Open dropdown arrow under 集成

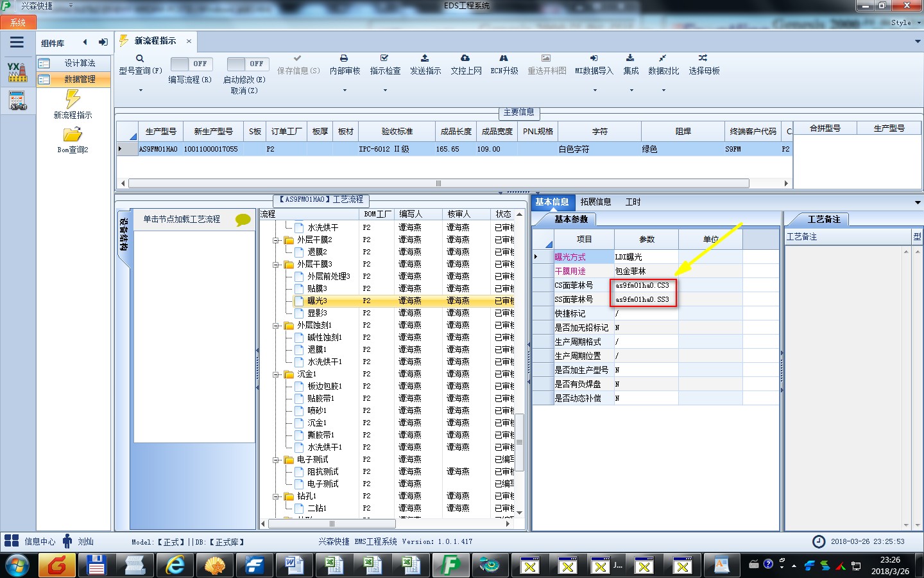click(631, 91)
